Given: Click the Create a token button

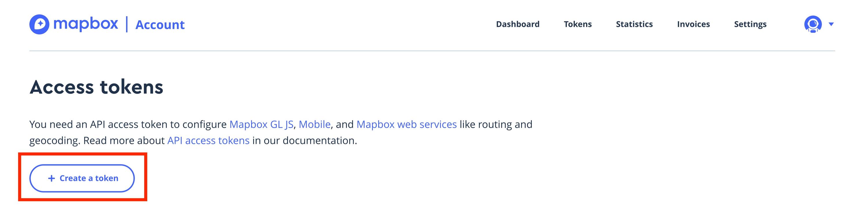Looking at the screenshot, I should point(82,178).
